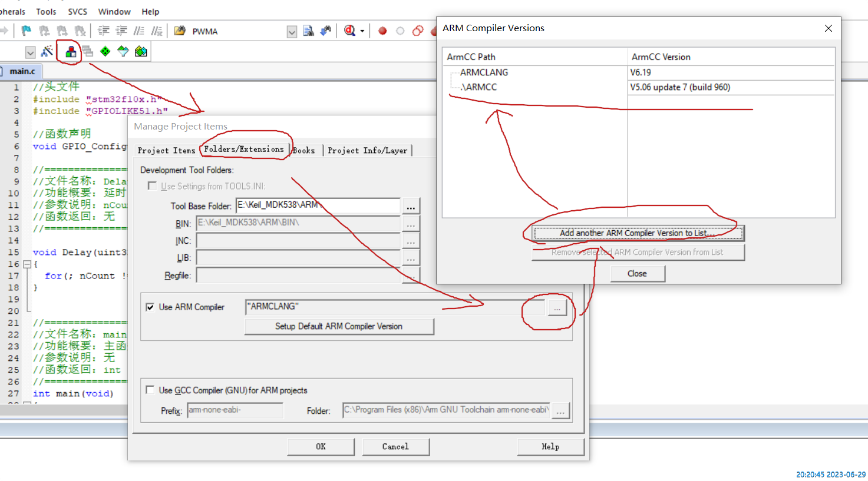The width and height of the screenshot is (868, 481).
Task: Open Pack Installer icon
Action: (x=141, y=51)
